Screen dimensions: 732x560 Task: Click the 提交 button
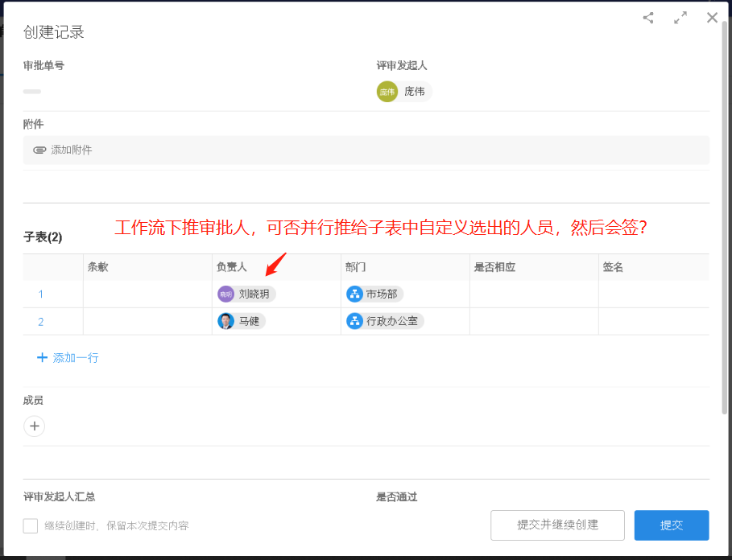click(671, 525)
